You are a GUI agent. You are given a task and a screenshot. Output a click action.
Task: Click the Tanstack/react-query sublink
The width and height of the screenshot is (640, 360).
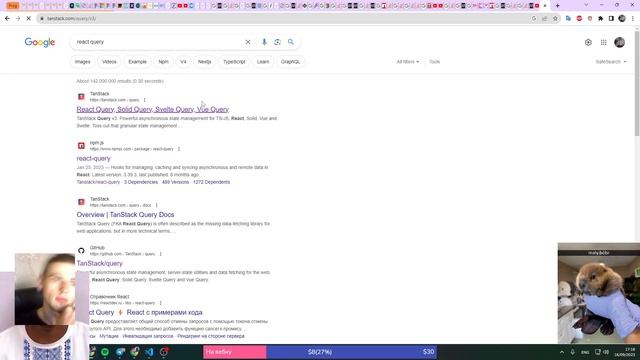[x=98, y=182]
